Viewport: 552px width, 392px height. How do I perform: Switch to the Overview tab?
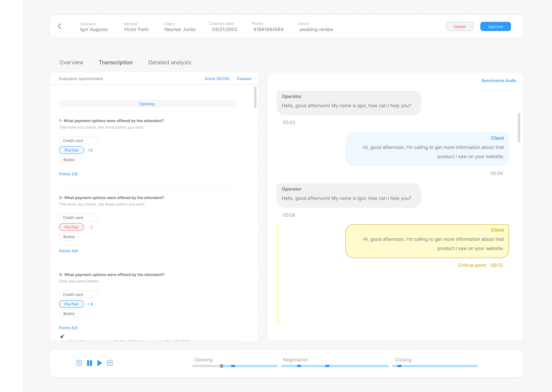click(x=71, y=62)
